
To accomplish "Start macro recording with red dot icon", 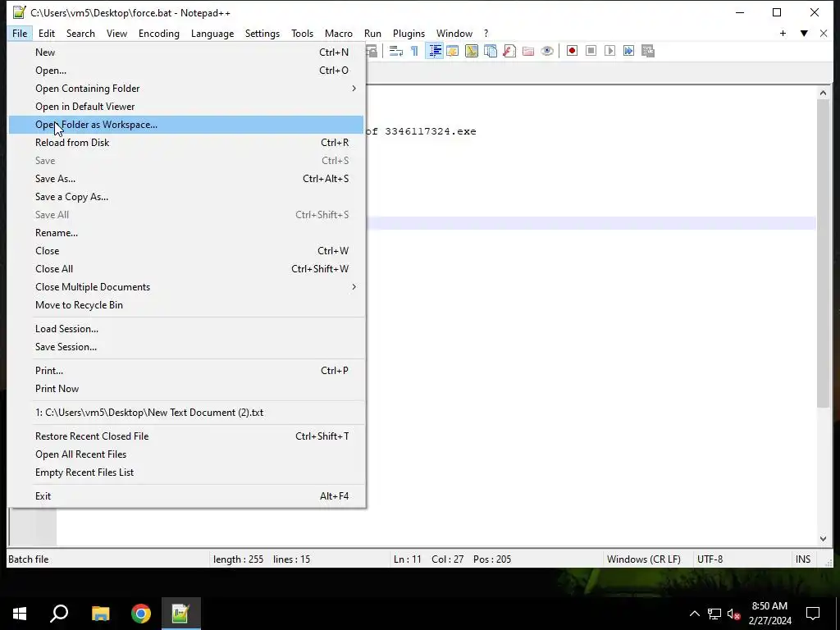I will click(x=572, y=51).
